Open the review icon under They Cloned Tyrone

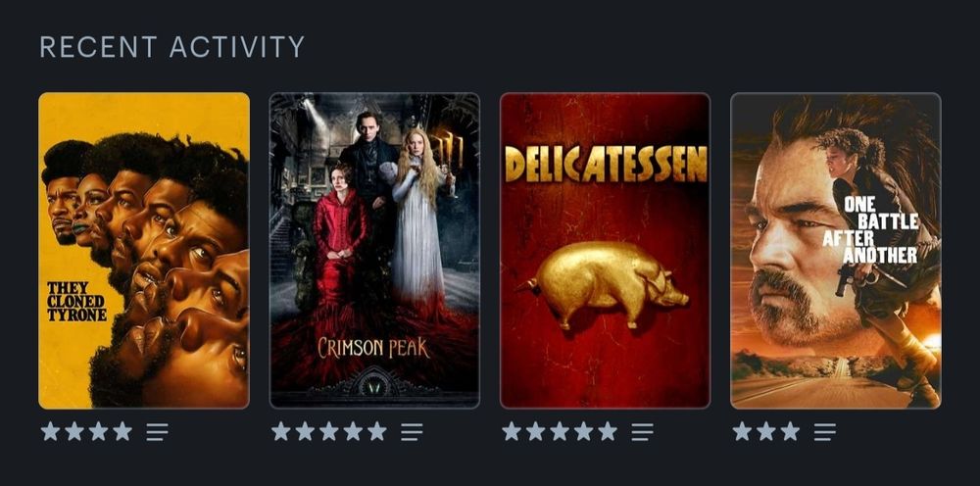tap(158, 432)
